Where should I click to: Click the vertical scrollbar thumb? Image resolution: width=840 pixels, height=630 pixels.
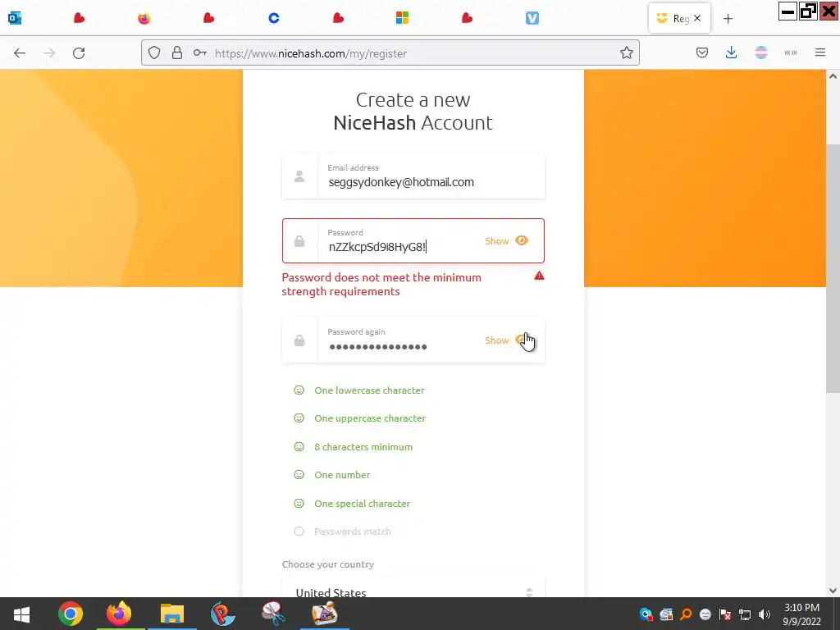pyautogui.click(x=833, y=268)
